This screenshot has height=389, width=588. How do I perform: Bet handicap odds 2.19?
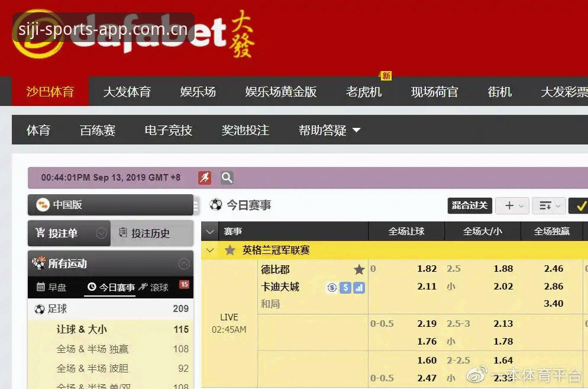click(x=427, y=324)
